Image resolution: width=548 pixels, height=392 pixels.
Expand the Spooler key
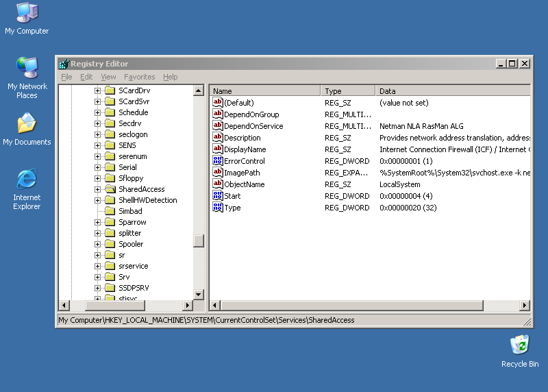coord(97,244)
